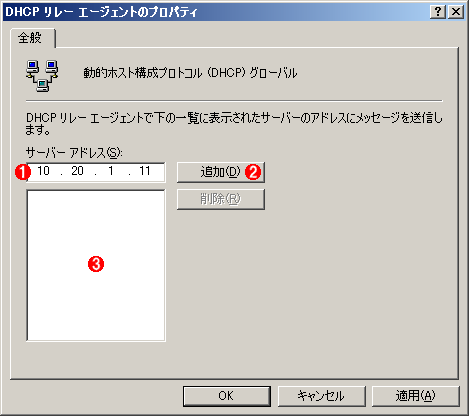Select the 全般 tab

(x=31, y=38)
